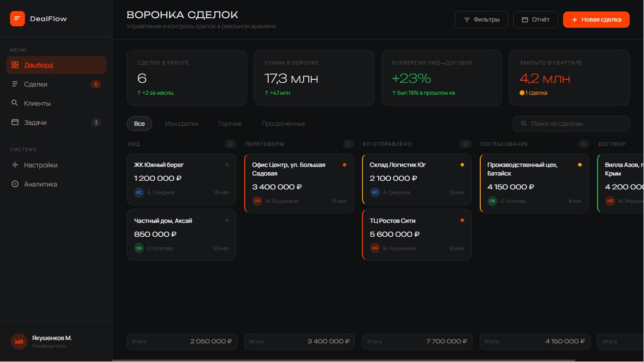Viewport: 644px width, 362px height.
Task: Click the МЯ avatar on ТЦ Ростов Сити
Action: [x=375, y=248]
